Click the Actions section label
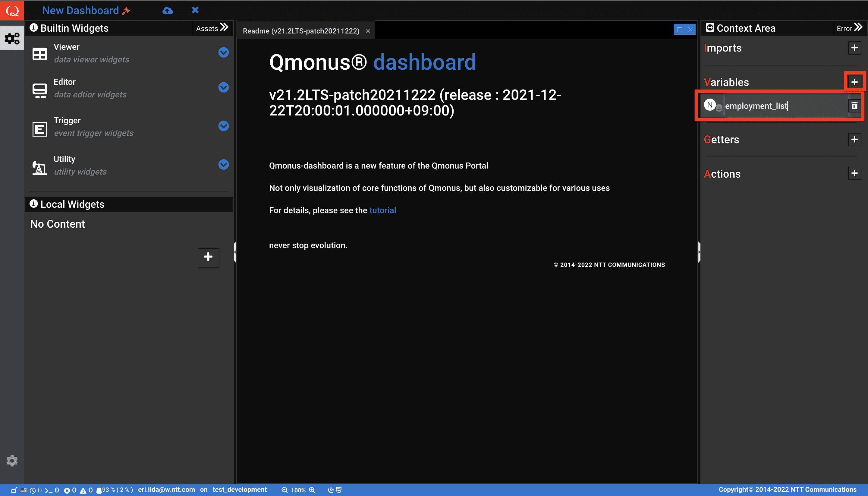This screenshot has width=868, height=496. click(722, 174)
